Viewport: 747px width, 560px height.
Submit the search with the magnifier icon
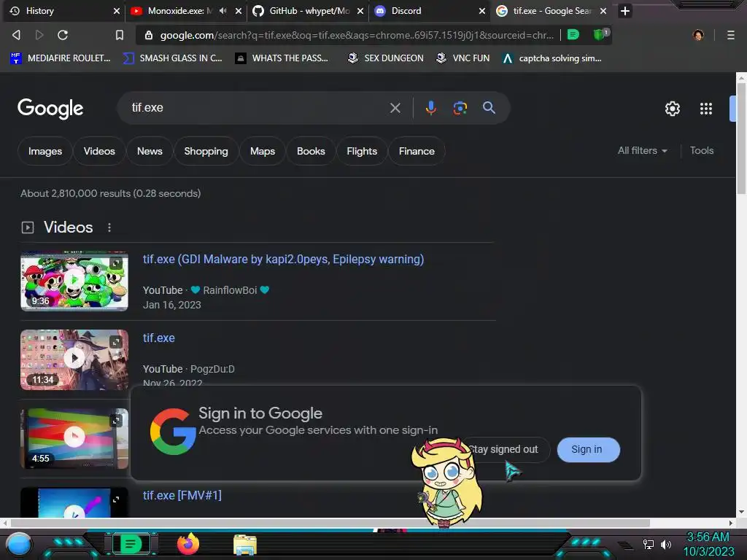pyautogui.click(x=489, y=108)
